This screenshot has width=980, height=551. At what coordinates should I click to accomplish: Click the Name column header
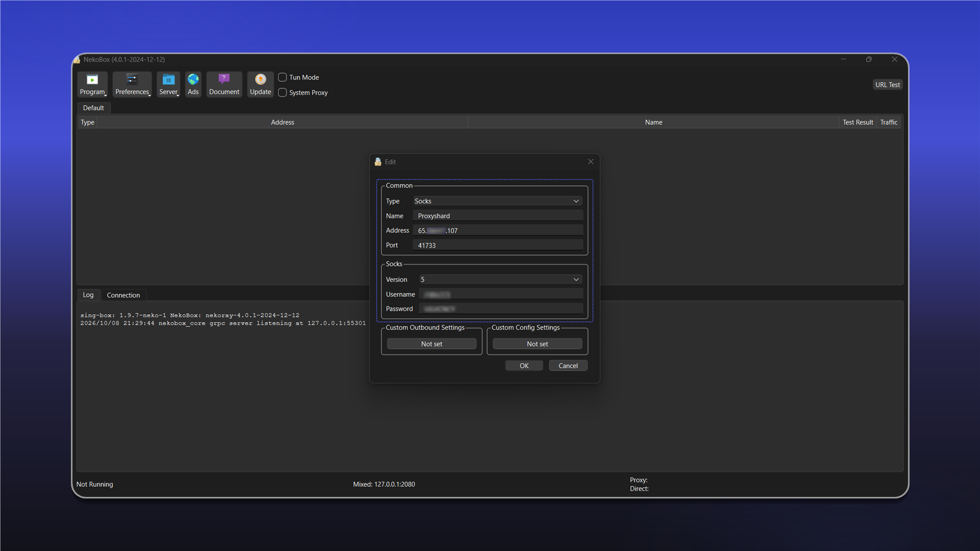(x=653, y=122)
